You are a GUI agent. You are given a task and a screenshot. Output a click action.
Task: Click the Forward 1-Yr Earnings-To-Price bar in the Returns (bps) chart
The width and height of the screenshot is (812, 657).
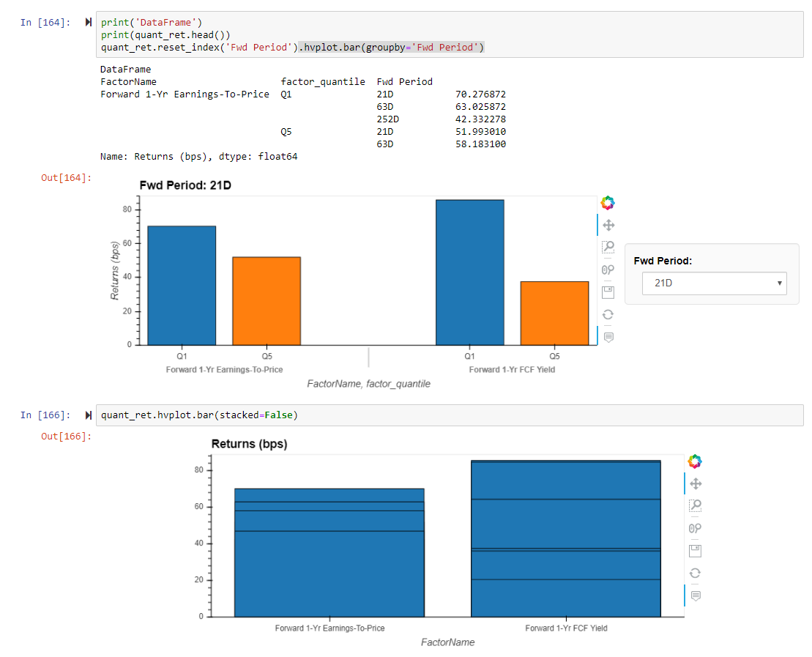point(329,553)
